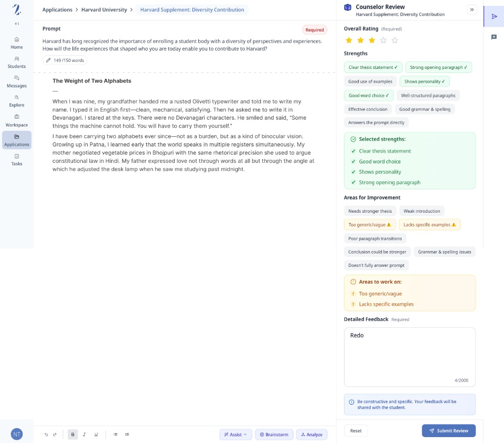
Task: Click the essay title The Weight of Two Alphabets
Action: (x=92, y=81)
